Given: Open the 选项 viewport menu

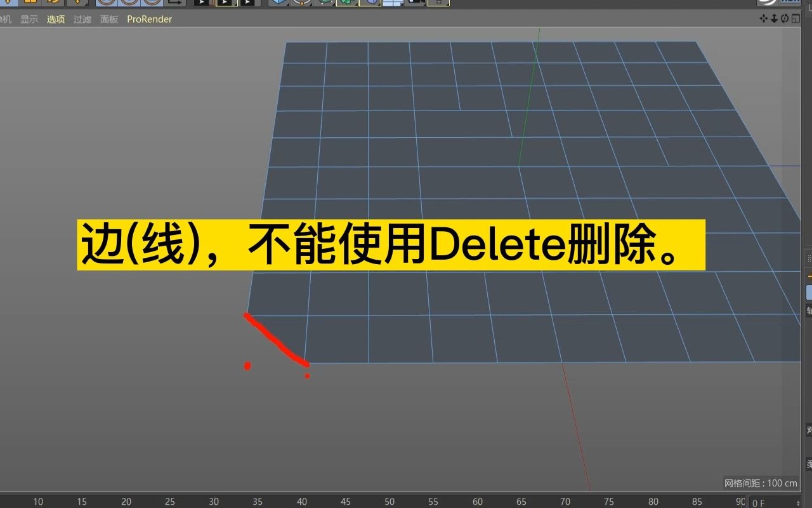Looking at the screenshot, I should pos(55,19).
